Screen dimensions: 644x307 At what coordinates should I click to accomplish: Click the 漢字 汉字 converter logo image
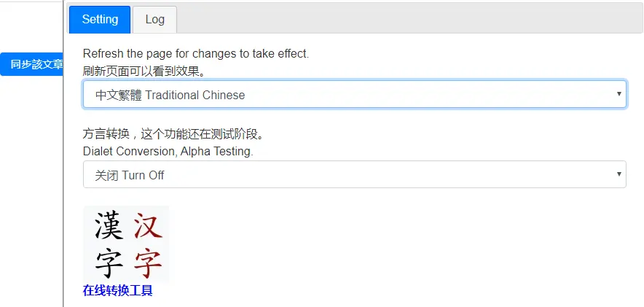click(x=127, y=244)
